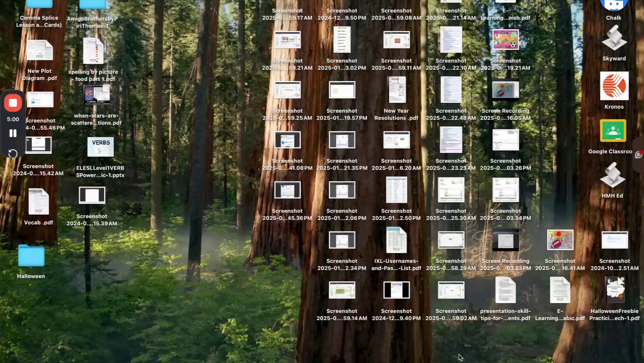Select screenshot label ending 59.08 AM
The height and width of the screenshot is (363, 644).
click(x=397, y=14)
